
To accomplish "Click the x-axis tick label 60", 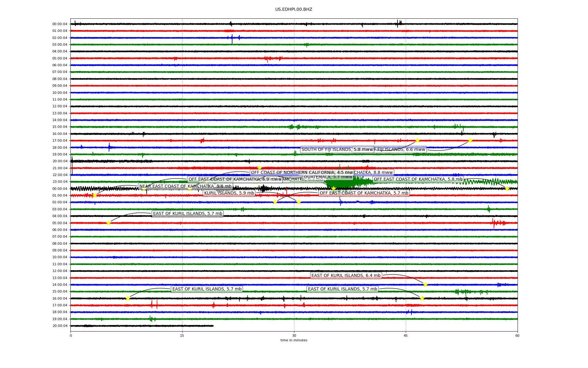I will (517, 335).
